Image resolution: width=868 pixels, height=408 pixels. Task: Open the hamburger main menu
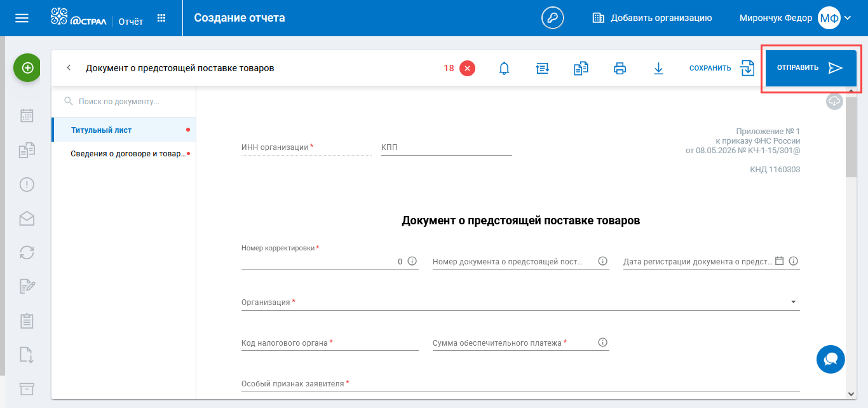click(x=22, y=18)
